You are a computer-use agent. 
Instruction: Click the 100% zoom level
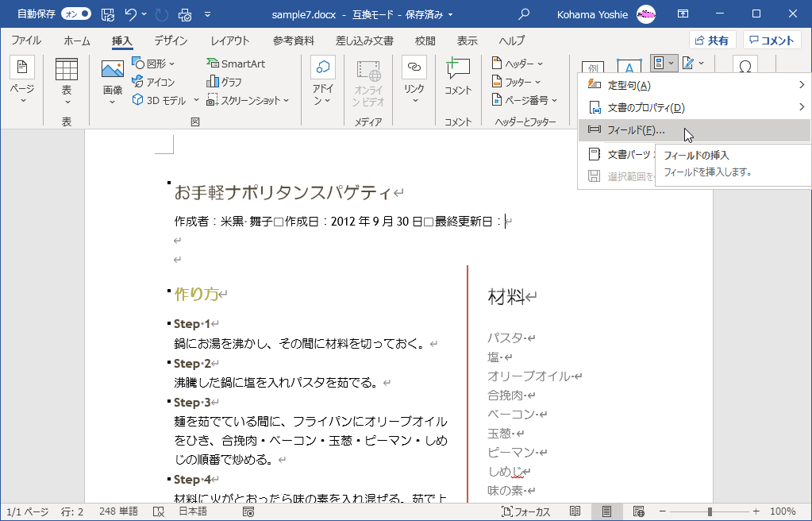(x=783, y=511)
